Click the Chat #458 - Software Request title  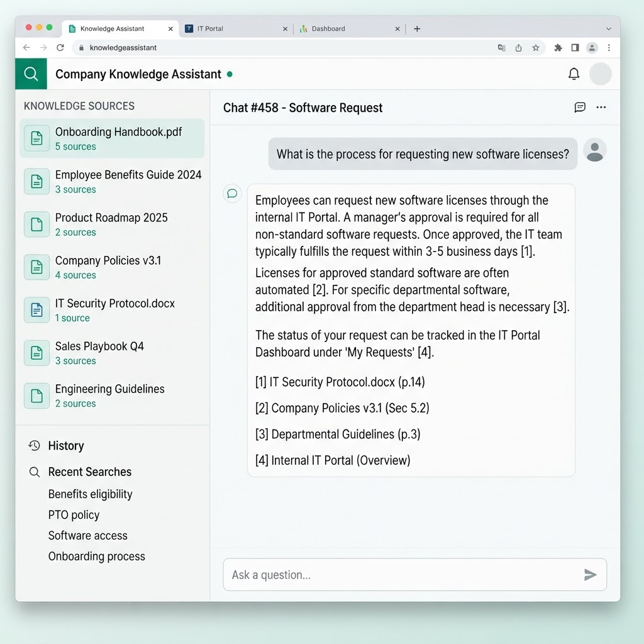click(x=303, y=108)
